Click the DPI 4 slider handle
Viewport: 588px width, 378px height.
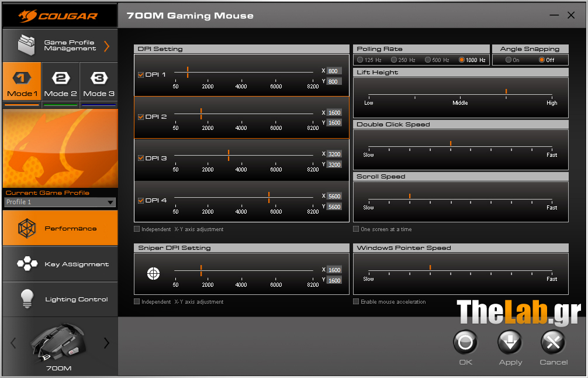pyautogui.click(x=269, y=197)
